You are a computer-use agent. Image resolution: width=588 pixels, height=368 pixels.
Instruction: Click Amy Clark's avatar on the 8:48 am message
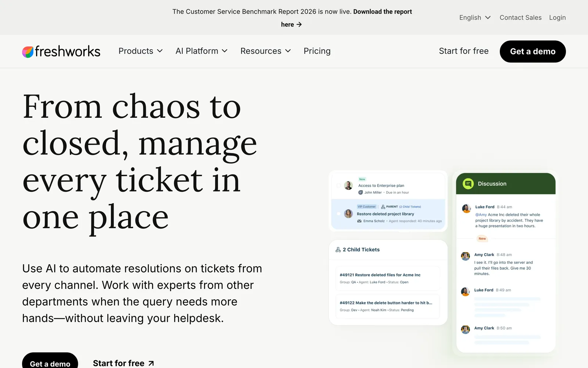466,256
